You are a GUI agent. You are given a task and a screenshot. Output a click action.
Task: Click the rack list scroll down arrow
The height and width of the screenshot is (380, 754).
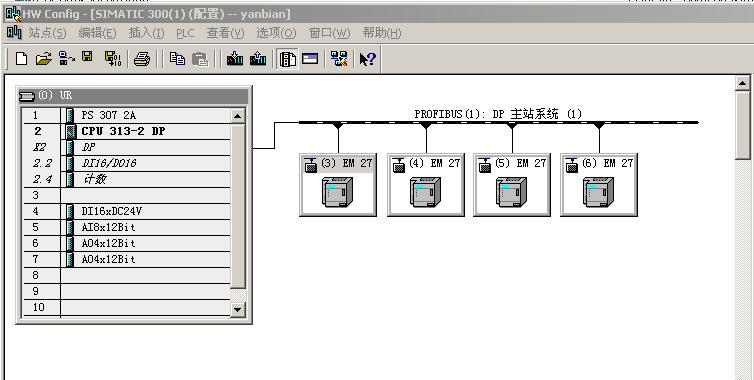pos(238,309)
